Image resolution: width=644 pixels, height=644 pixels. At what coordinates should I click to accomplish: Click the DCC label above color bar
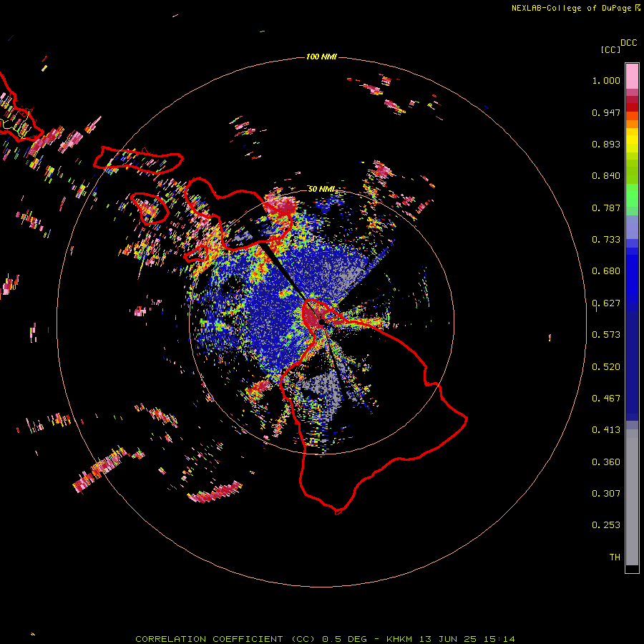[x=628, y=43]
